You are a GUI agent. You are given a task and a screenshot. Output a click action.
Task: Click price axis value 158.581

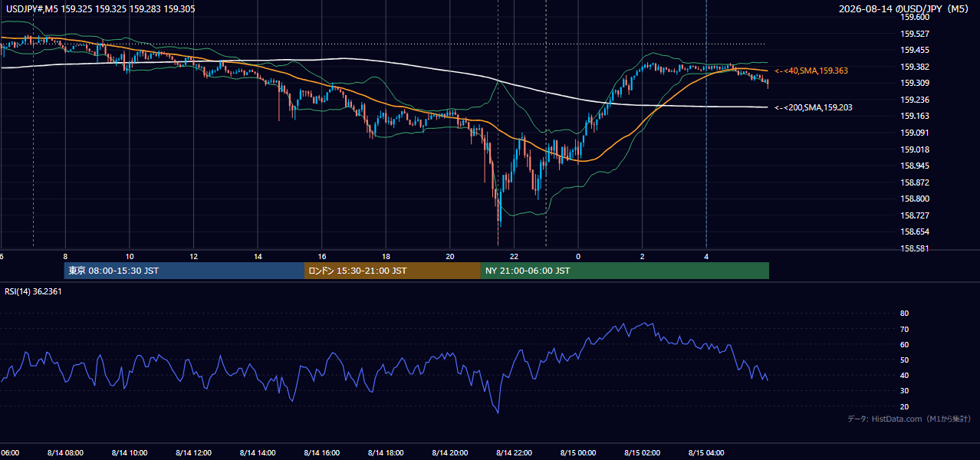915,248
